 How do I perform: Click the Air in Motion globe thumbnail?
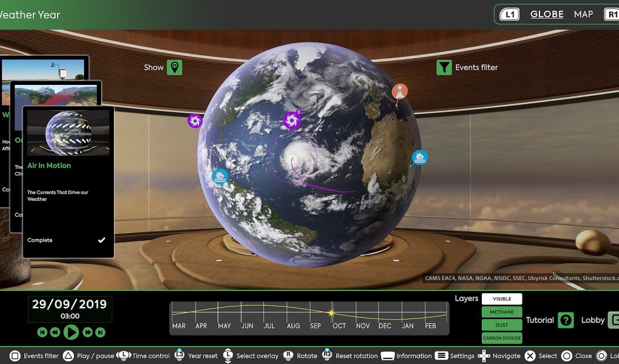tap(69, 132)
